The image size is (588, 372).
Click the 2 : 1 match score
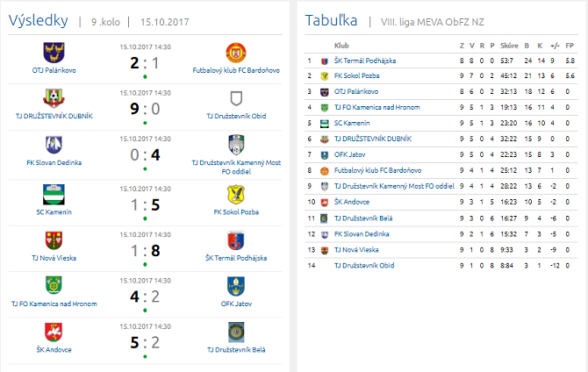[x=144, y=62]
